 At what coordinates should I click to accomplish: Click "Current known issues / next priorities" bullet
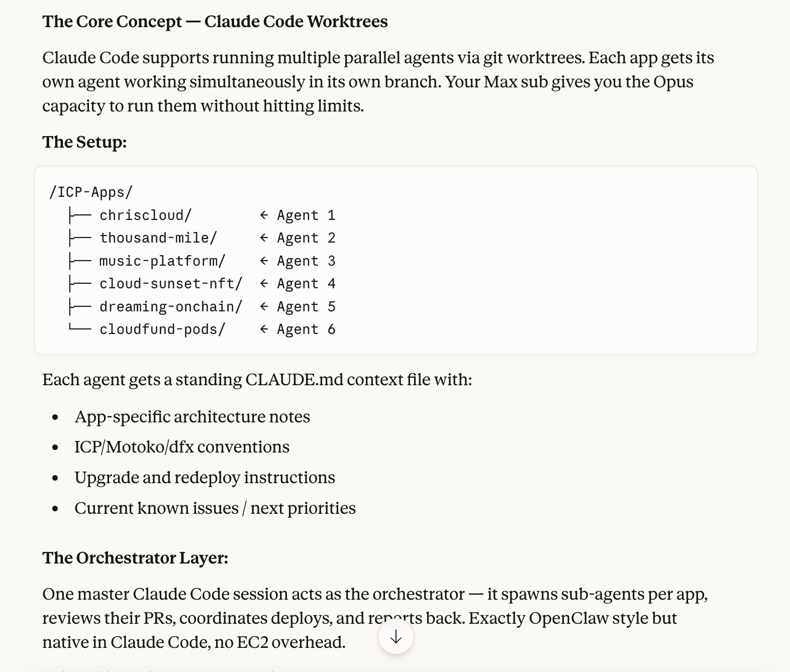point(215,508)
